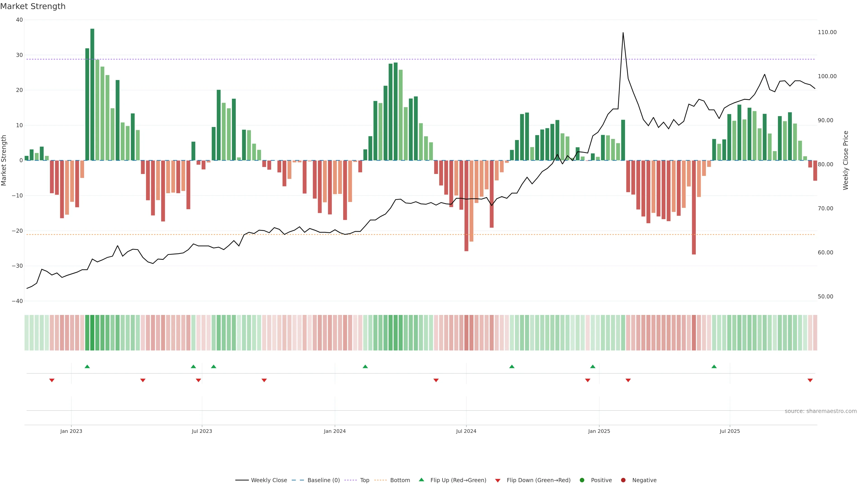Click the leftmost green flip-up triangle marker

[87, 366]
